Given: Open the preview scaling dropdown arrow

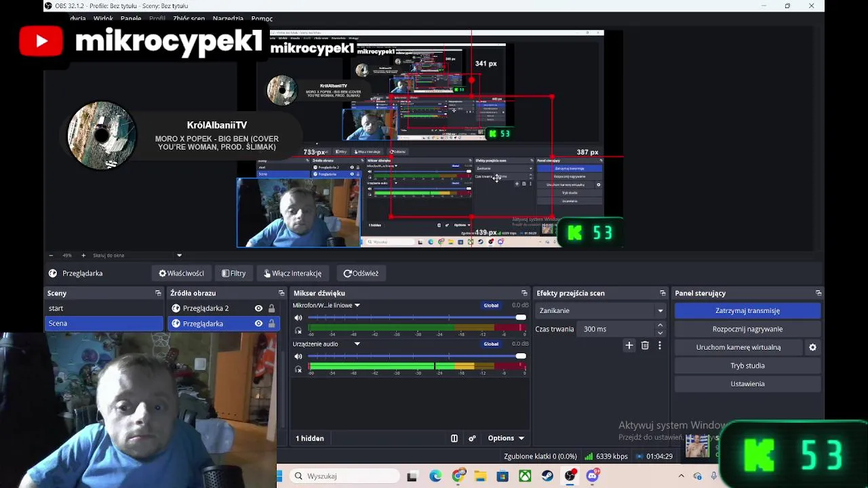Looking at the screenshot, I should (179, 256).
